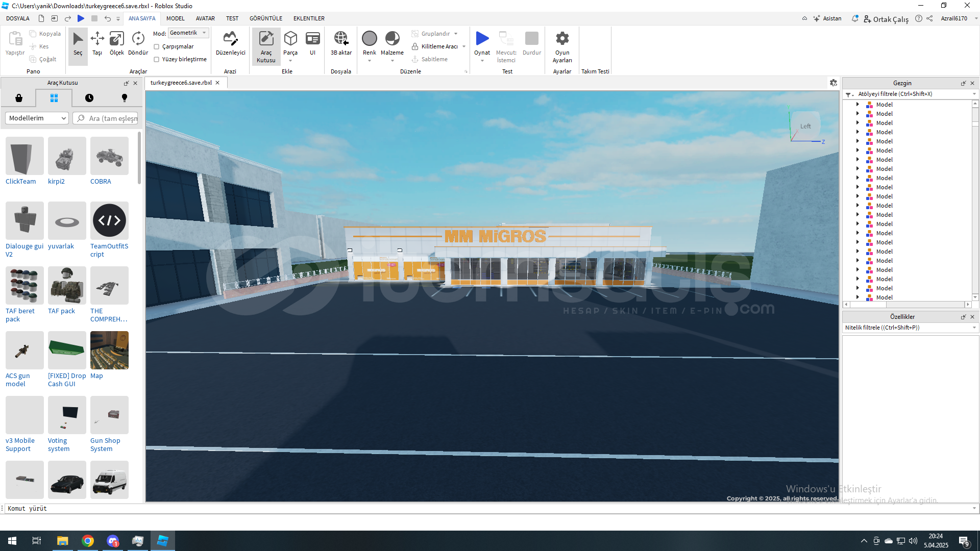
Task: Open the toolbox creations lightbulb tab
Action: 124,98
